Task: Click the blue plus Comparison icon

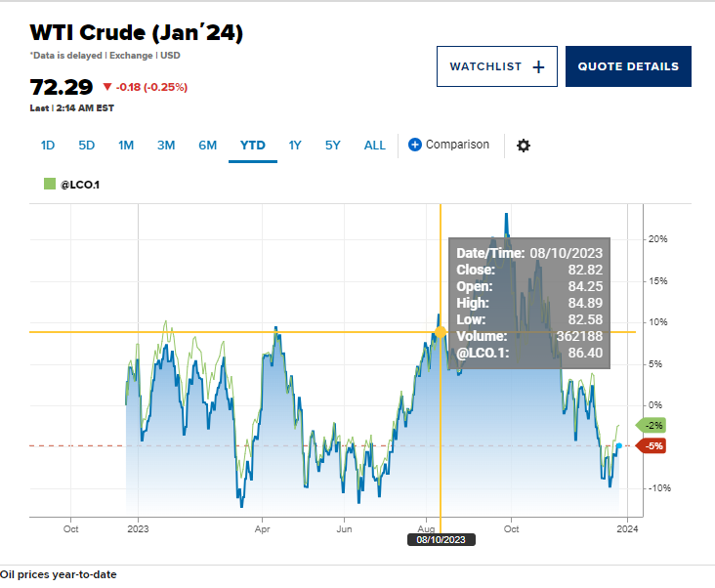Action: [x=414, y=145]
